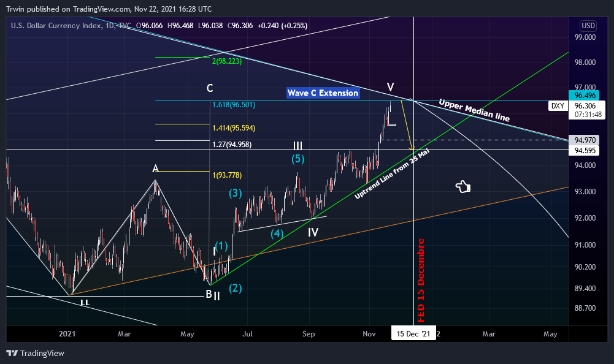614x364 pixels.
Task: Click the 1.618(96.501) Fibonacci label
Action: click(234, 105)
